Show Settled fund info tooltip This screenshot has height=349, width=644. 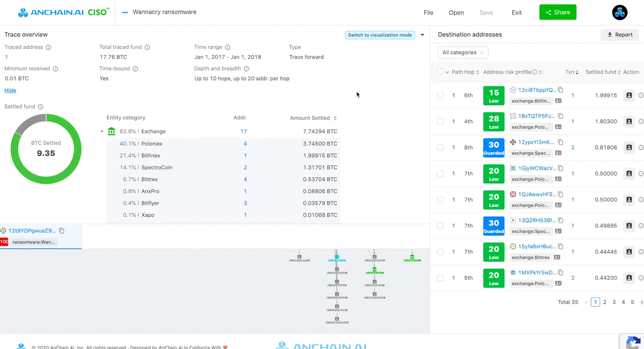(x=41, y=107)
